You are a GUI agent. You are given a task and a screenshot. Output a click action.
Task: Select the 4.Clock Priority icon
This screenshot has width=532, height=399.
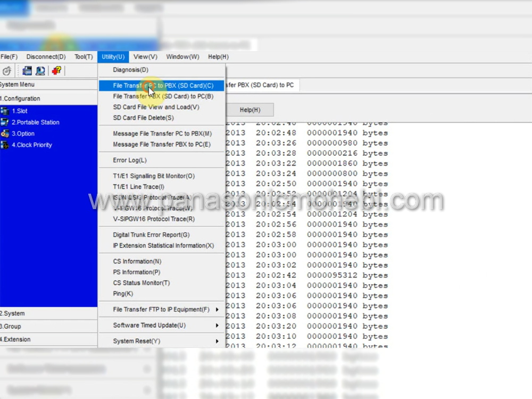click(5, 145)
